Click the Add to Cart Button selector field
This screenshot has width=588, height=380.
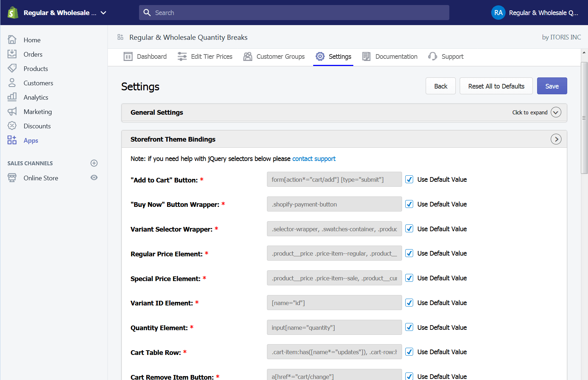coord(334,179)
